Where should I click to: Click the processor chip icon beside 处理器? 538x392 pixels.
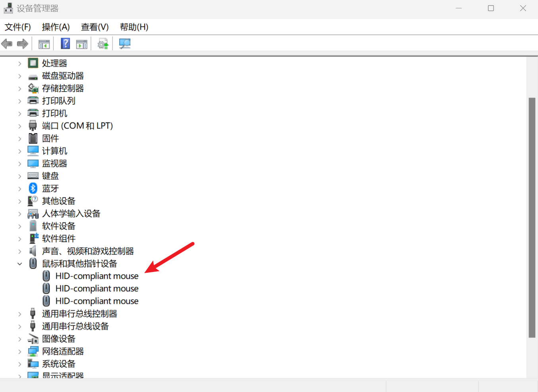point(33,63)
